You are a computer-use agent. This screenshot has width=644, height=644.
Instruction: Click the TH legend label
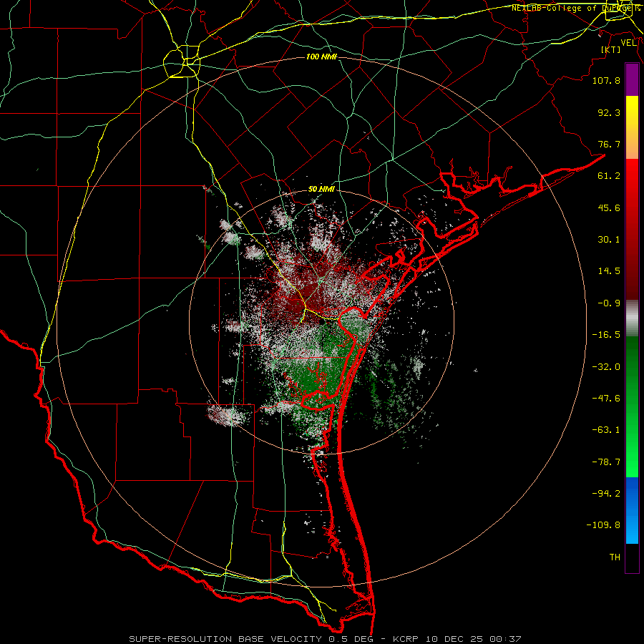pos(615,557)
